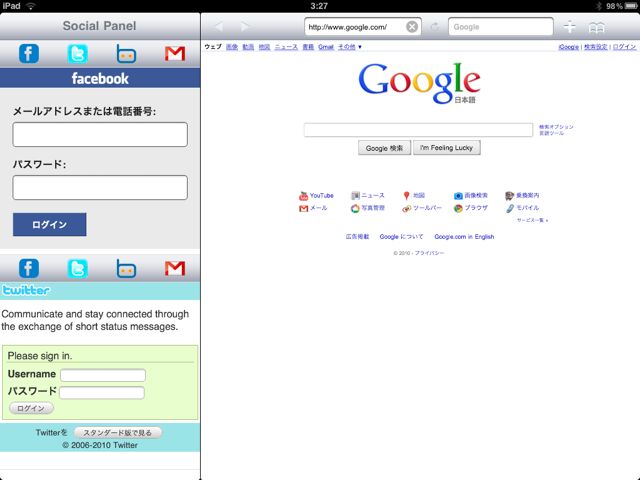The height and width of the screenshot is (480, 640).
Task: Click I'm Feeling Lucky button
Action: [447, 148]
